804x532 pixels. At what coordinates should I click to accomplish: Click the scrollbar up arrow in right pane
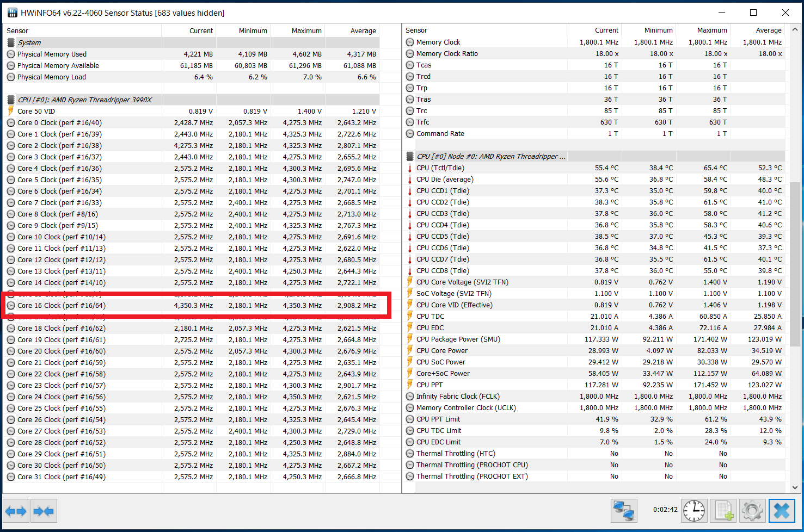click(795, 29)
